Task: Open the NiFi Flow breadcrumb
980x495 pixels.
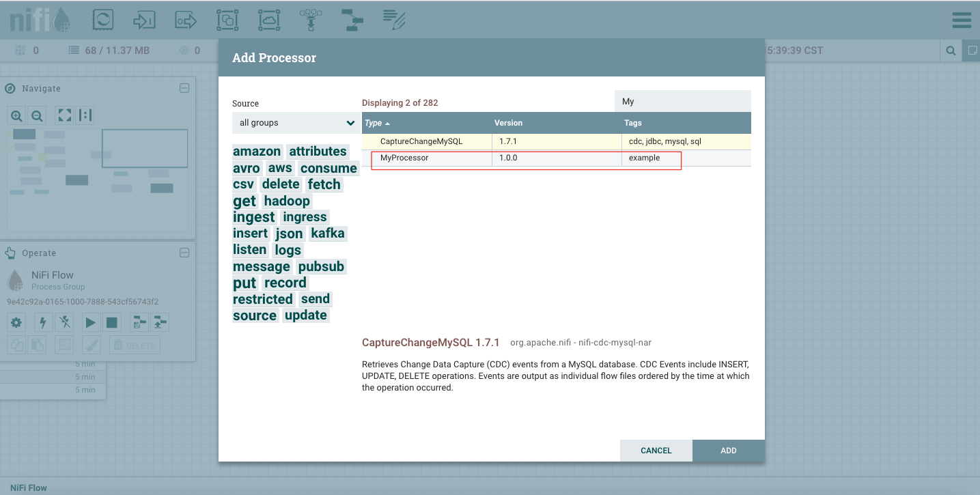Action: (x=29, y=487)
